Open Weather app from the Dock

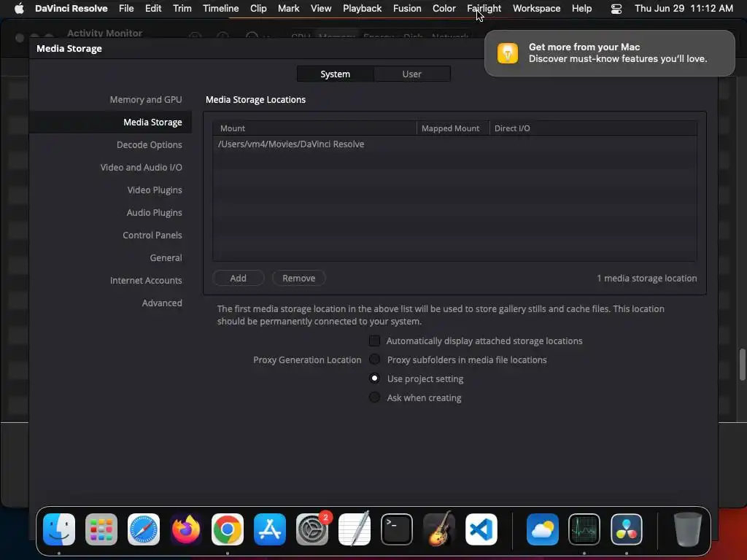point(542,529)
